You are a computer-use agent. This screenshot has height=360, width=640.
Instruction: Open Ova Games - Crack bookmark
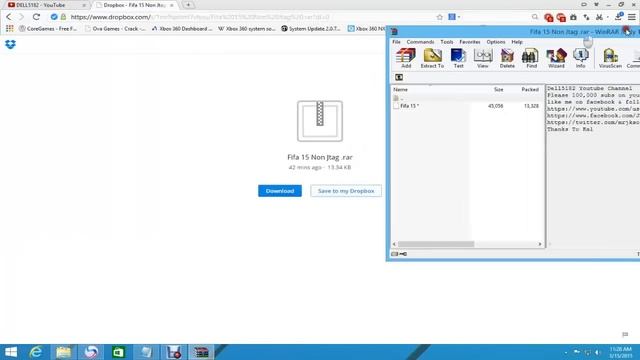(x=115, y=29)
